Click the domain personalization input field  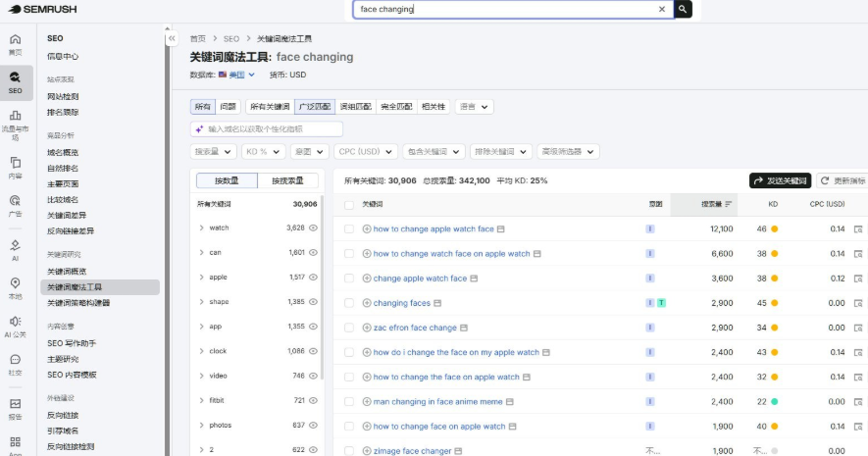click(266, 128)
